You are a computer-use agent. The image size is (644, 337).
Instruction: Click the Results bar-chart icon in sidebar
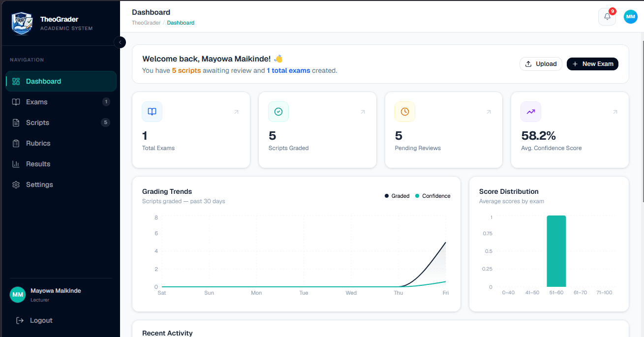[16, 164]
